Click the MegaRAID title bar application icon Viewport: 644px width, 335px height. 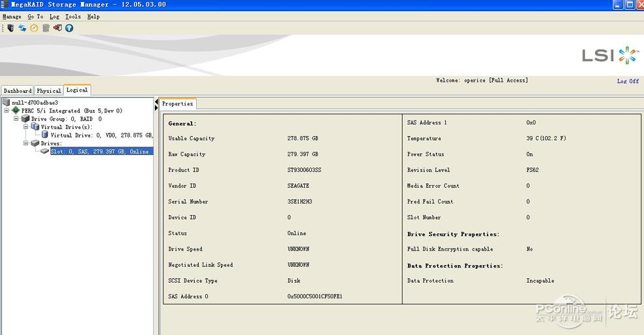[5, 5]
